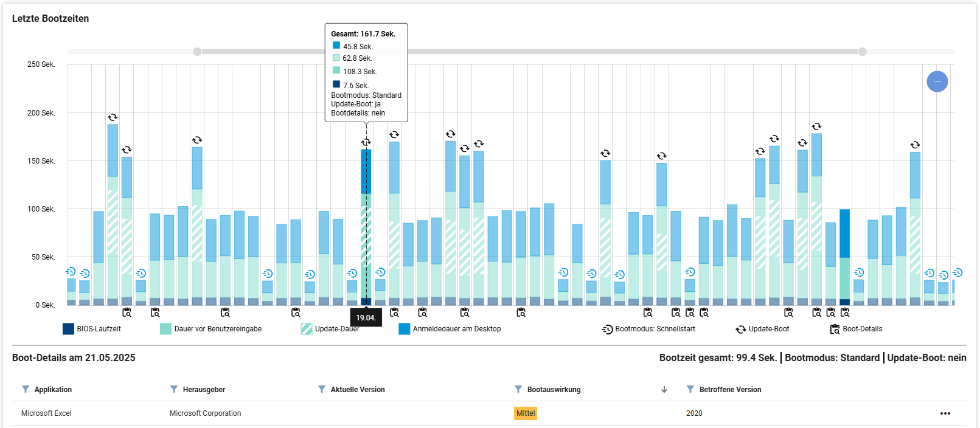This screenshot has width=980, height=428.
Task: Open filter for Aktuelle Version column
Action: click(x=322, y=389)
